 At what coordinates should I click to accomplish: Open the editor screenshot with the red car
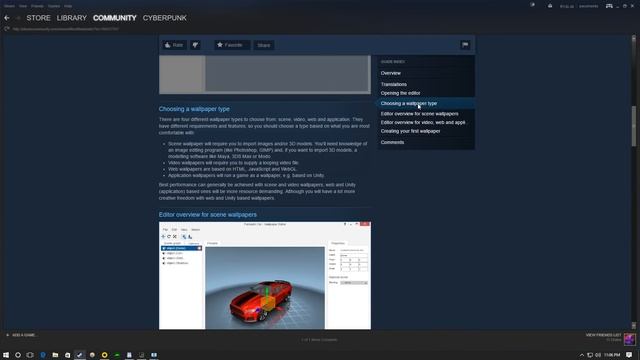click(265, 276)
